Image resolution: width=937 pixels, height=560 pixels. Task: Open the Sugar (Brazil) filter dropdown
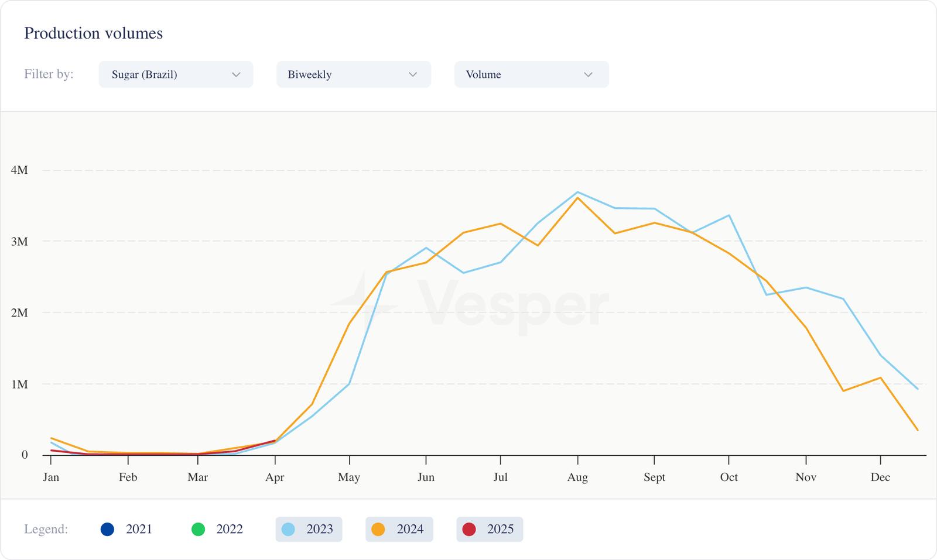tap(176, 74)
